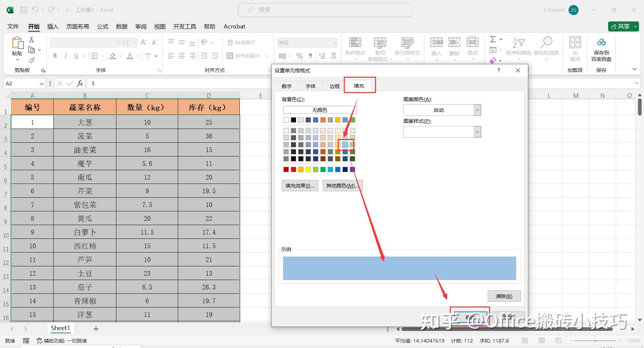Select the yellow standard color swatch
Image resolution: width=644 pixels, height=348 pixels.
(x=308, y=169)
